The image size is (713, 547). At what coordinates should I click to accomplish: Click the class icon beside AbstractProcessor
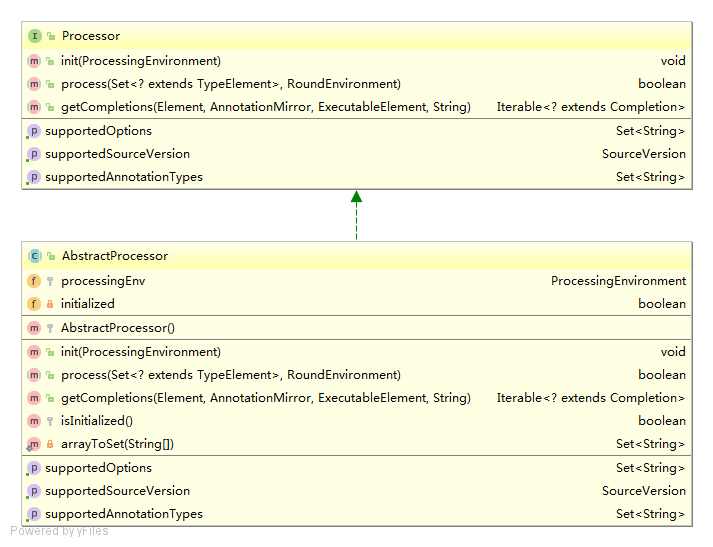coord(35,256)
